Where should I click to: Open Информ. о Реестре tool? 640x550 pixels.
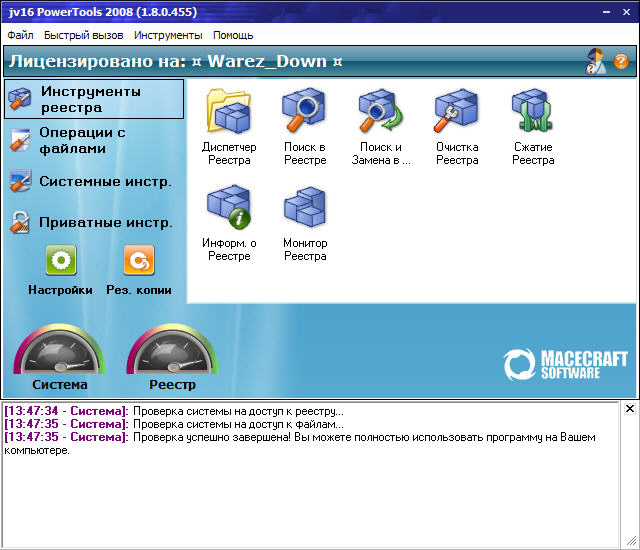click(229, 208)
